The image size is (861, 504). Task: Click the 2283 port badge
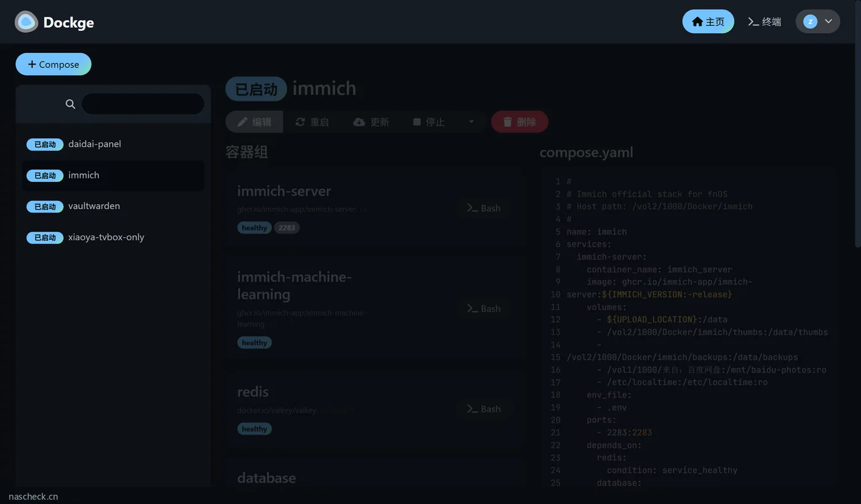pyautogui.click(x=287, y=228)
